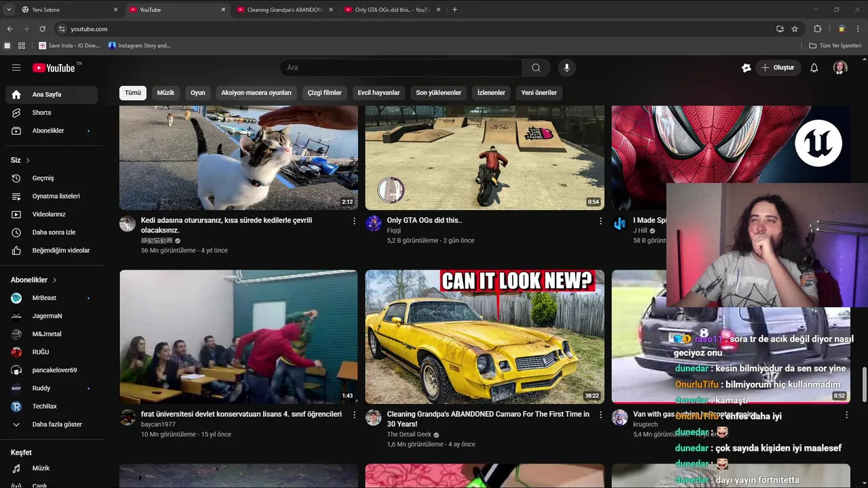The height and width of the screenshot is (488, 868).
Task: Click the browser address bar
Action: click(414, 29)
